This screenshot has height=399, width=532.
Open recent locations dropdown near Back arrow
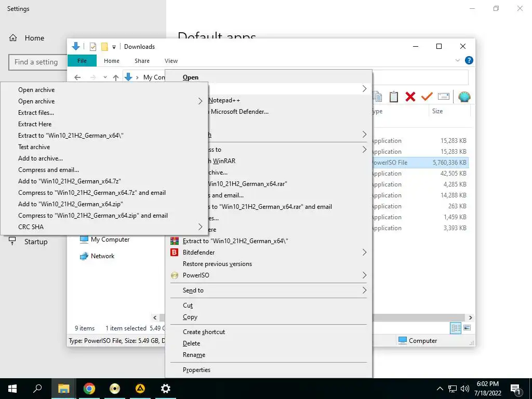pyautogui.click(x=105, y=77)
